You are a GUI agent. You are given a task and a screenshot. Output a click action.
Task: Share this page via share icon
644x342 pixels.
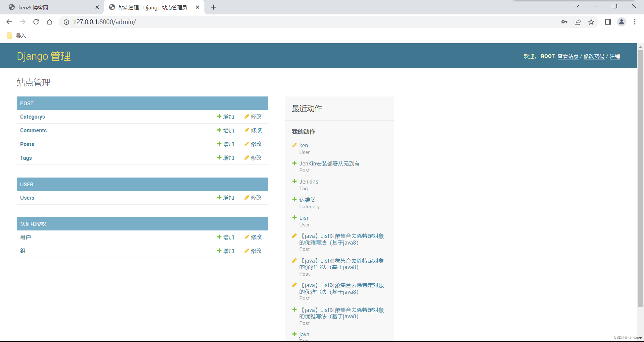(578, 22)
